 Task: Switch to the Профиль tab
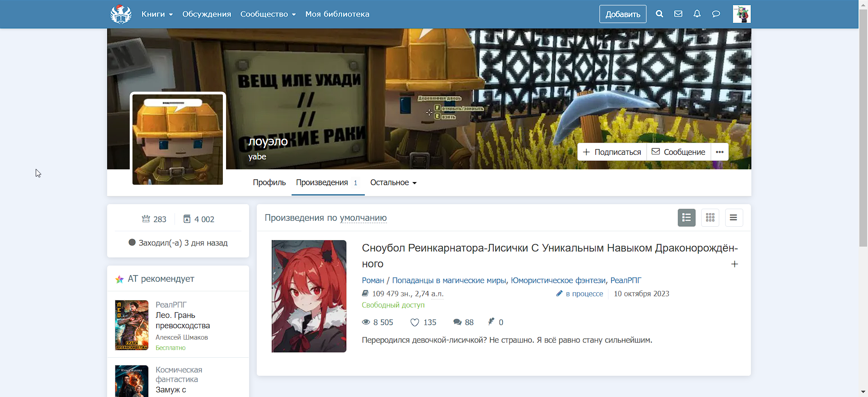269,182
